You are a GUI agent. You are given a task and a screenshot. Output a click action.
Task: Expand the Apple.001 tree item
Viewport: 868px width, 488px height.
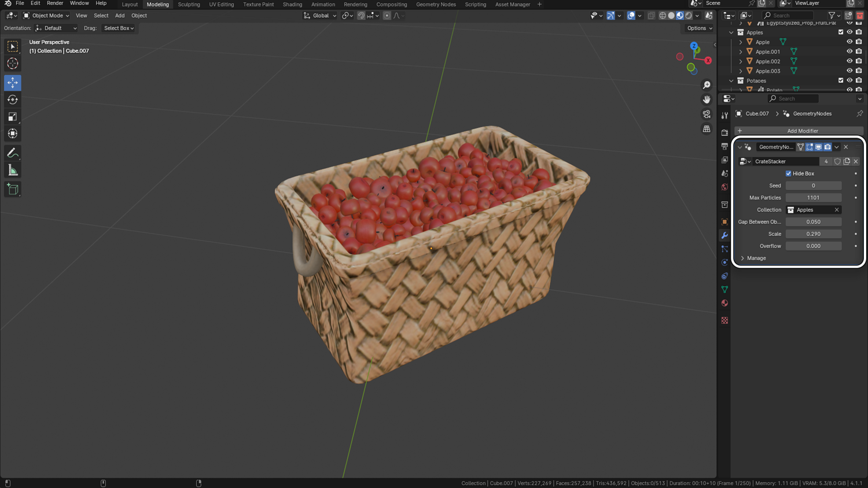point(741,51)
